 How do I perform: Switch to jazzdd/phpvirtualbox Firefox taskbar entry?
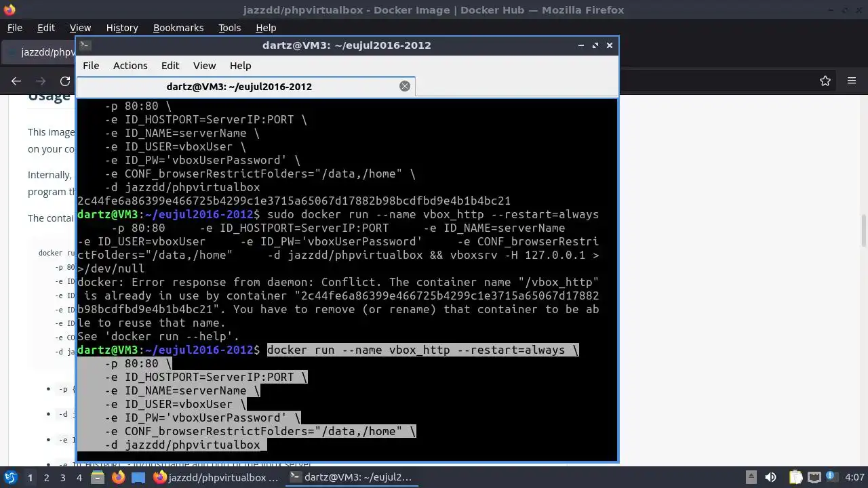(x=216, y=477)
